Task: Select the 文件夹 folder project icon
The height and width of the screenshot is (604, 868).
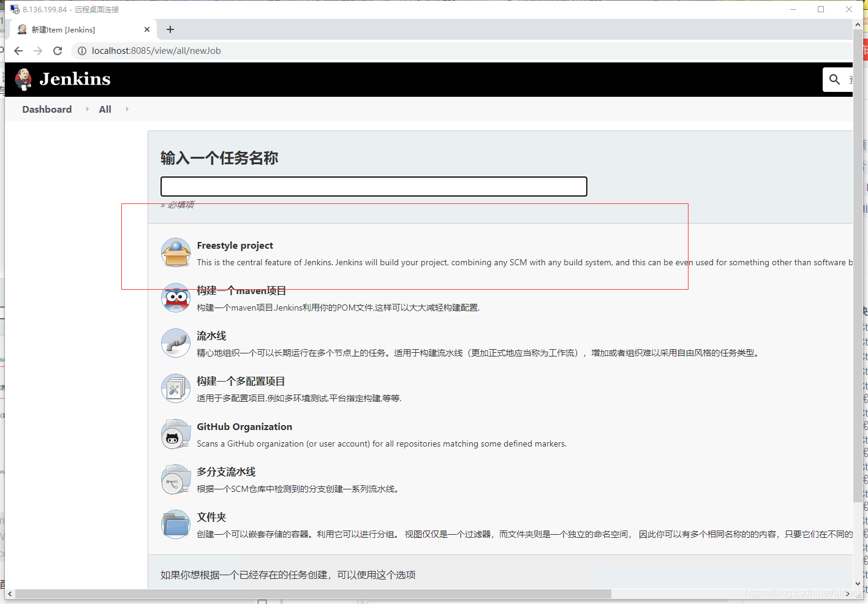Action: coord(176,524)
